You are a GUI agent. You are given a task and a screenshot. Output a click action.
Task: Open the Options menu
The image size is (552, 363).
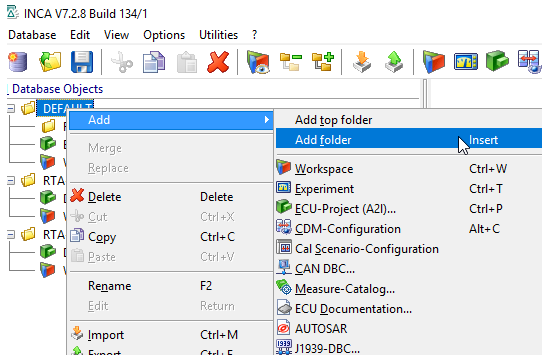pyautogui.click(x=164, y=35)
